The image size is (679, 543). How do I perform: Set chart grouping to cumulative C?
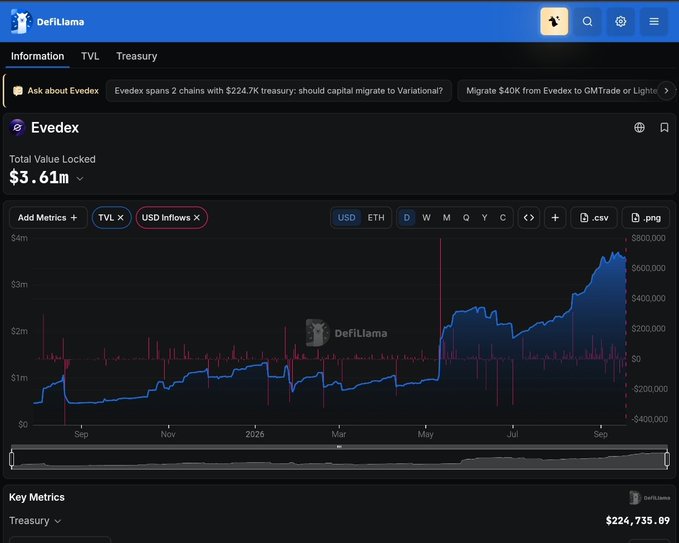coord(503,217)
